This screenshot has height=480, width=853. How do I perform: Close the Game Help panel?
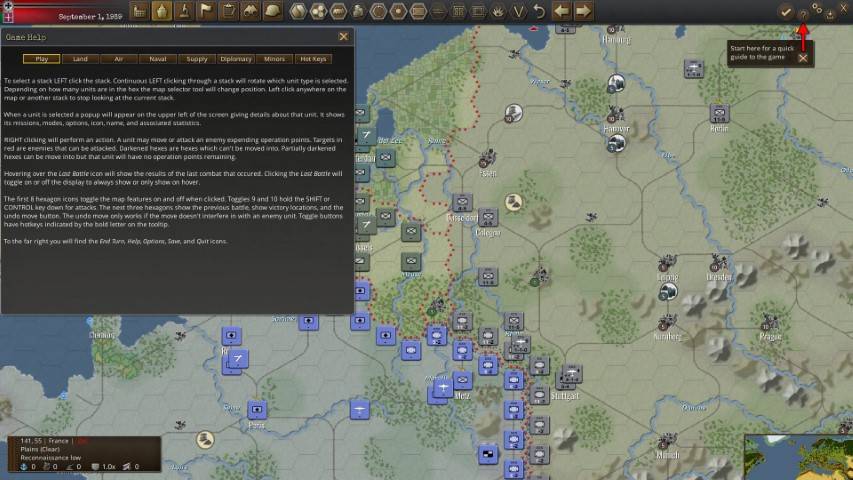[343, 37]
